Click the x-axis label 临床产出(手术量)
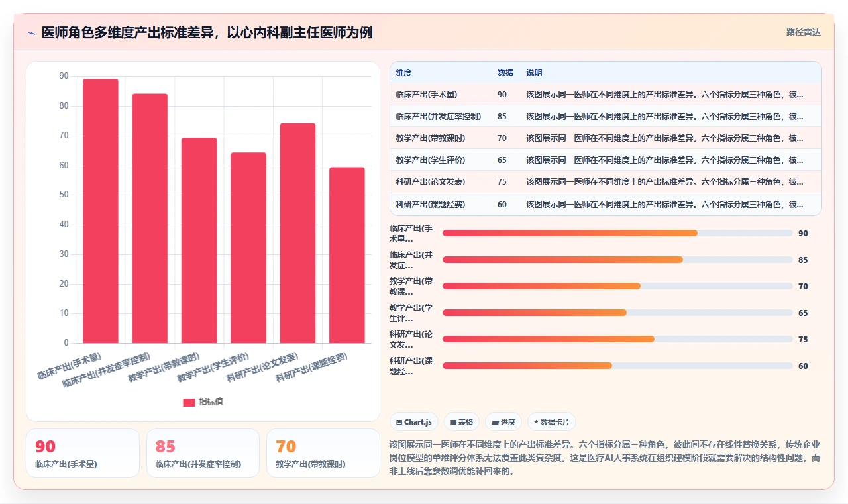 click(70, 366)
